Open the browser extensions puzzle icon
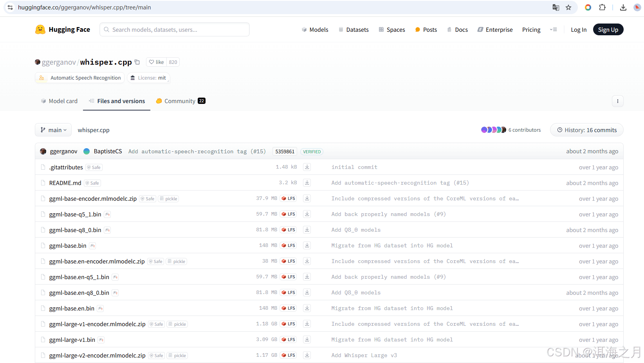The width and height of the screenshot is (644, 363). (602, 7)
